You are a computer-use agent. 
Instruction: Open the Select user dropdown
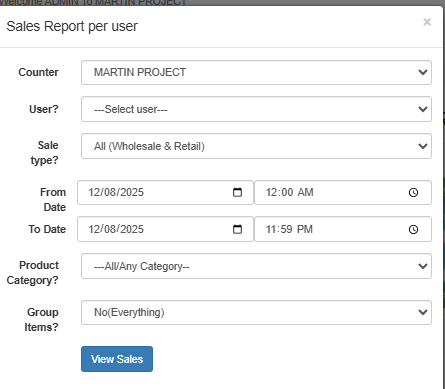coord(256,109)
